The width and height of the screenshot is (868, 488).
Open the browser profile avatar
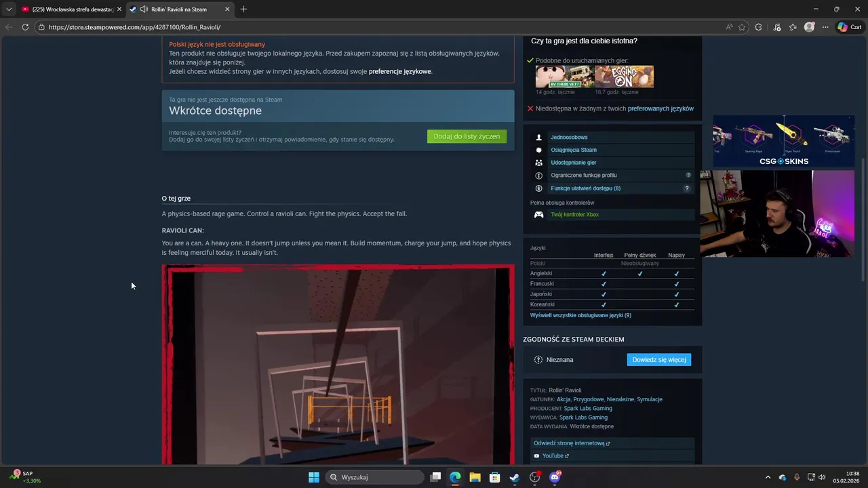809,27
